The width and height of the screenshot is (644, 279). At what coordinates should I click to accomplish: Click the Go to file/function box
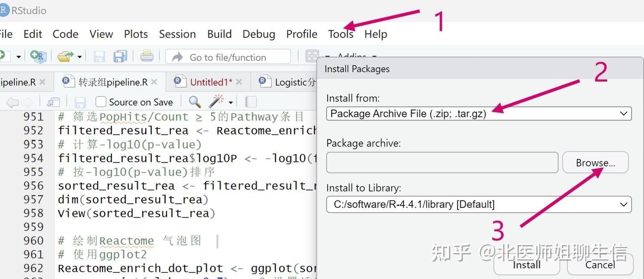[x=228, y=57]
